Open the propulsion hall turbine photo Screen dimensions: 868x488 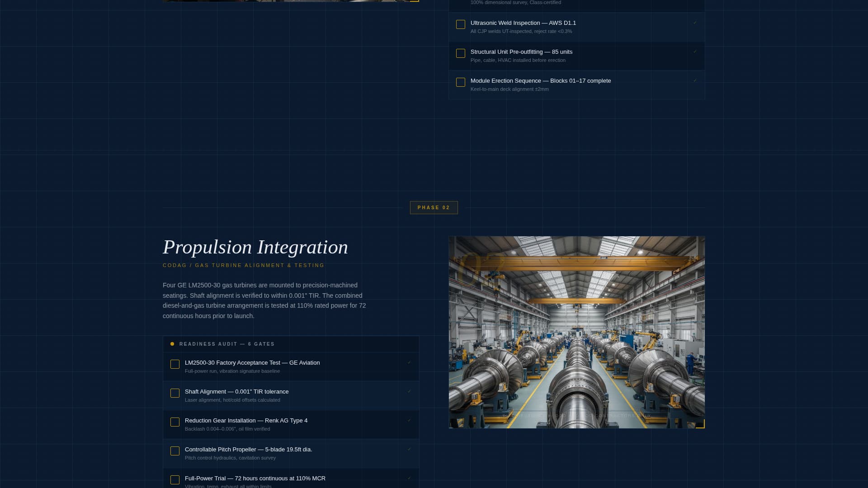coord(576,332)
